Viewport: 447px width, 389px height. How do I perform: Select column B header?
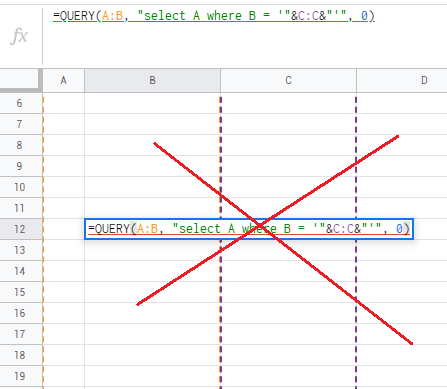coord(152,80)
